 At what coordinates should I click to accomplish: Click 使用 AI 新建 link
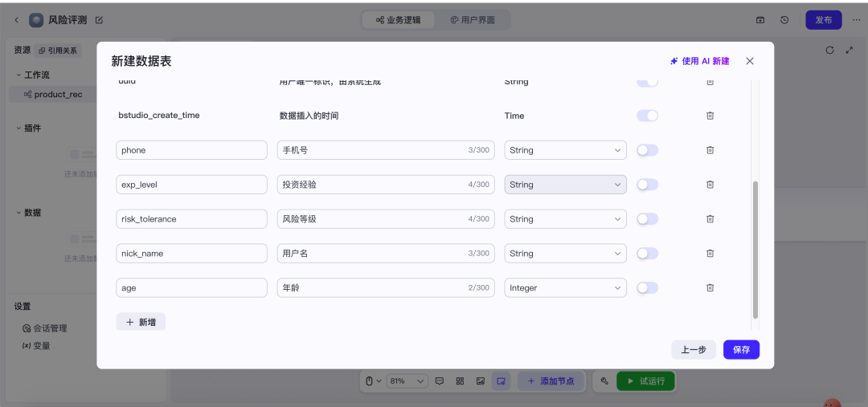coord(700,61)
